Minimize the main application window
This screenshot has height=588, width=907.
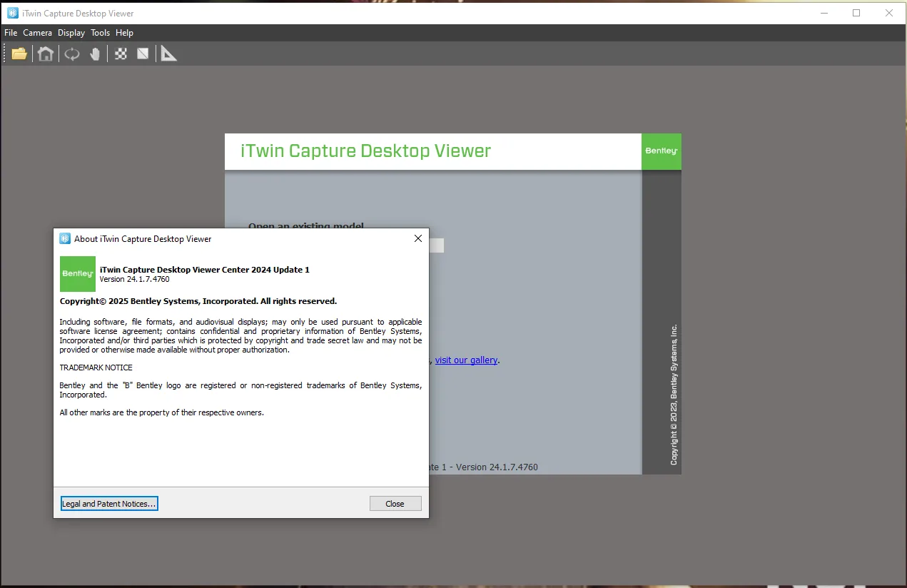824,13
